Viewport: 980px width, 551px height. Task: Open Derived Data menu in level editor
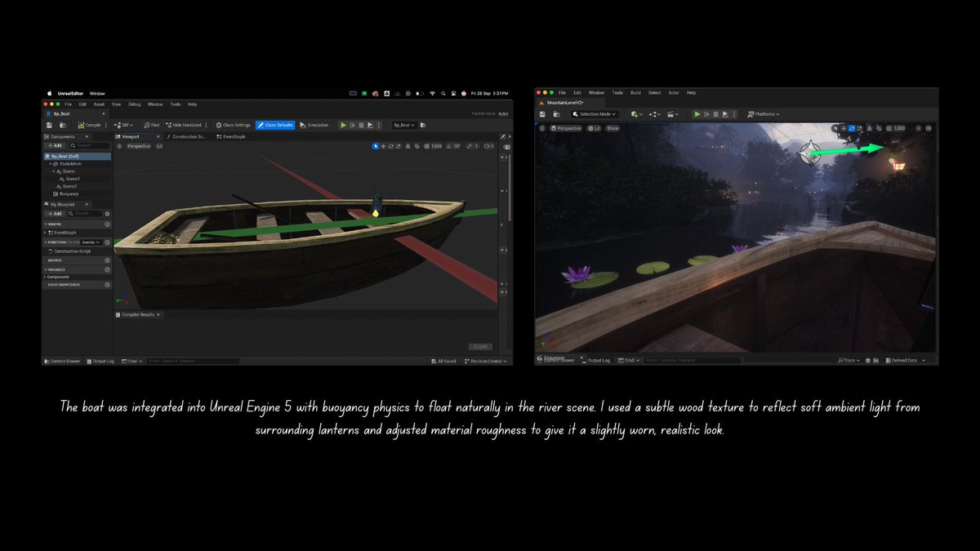[906, 361]
